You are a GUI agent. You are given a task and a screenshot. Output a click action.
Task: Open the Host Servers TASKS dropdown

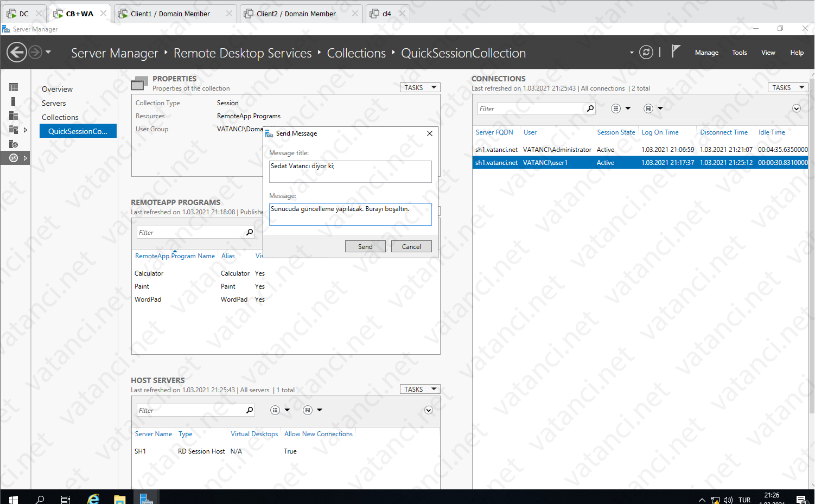[x=420, y=389]
